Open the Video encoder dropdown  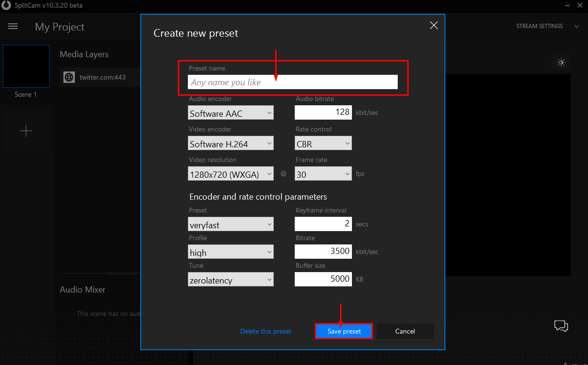230,143
